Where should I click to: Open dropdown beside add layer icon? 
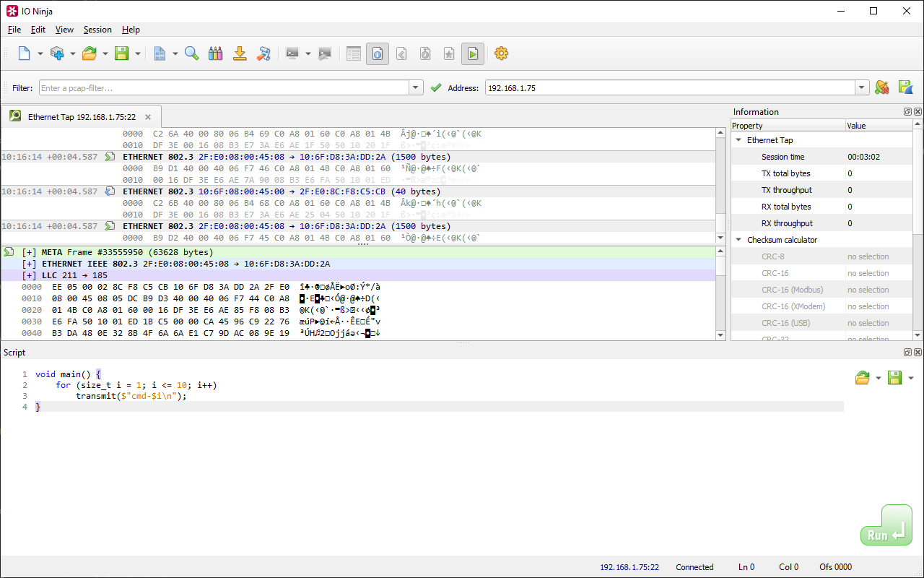[x=73, y=53]
